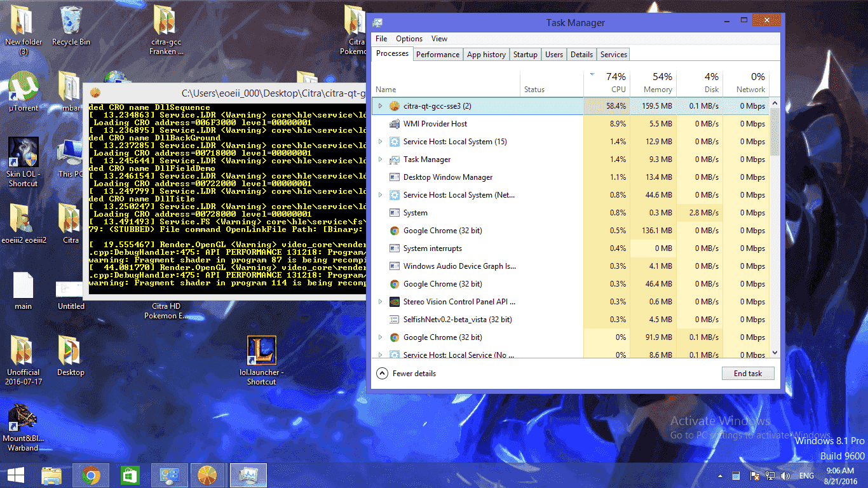Select the SelfishNetv0.2-beta_vista process
868x488 pixels.
coord(571,320)
